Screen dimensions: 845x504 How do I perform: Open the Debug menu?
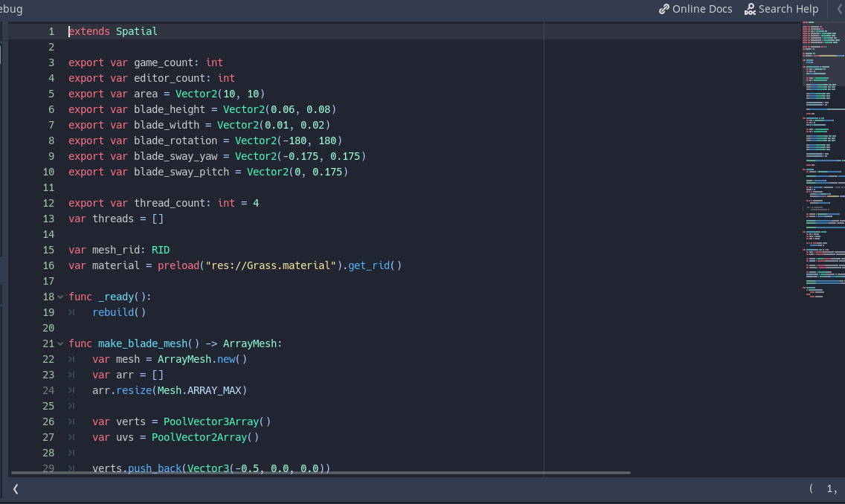coord(10,9)
